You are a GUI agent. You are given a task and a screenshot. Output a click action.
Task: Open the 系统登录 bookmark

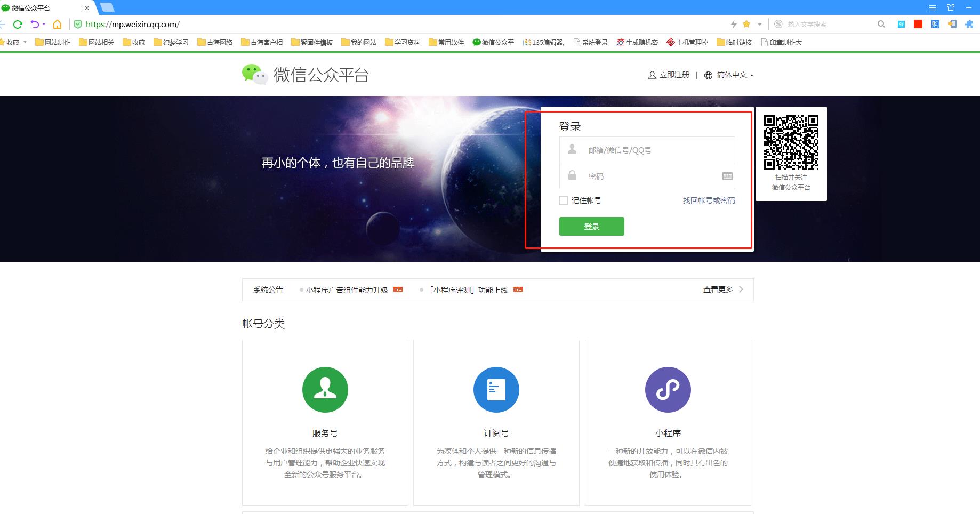pos(590,42)
